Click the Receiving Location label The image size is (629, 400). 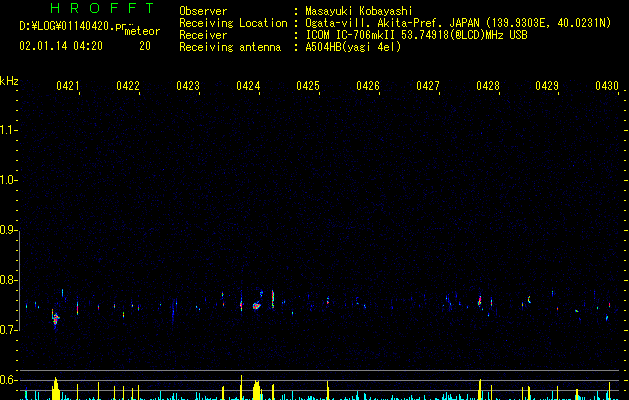(233, 24)
